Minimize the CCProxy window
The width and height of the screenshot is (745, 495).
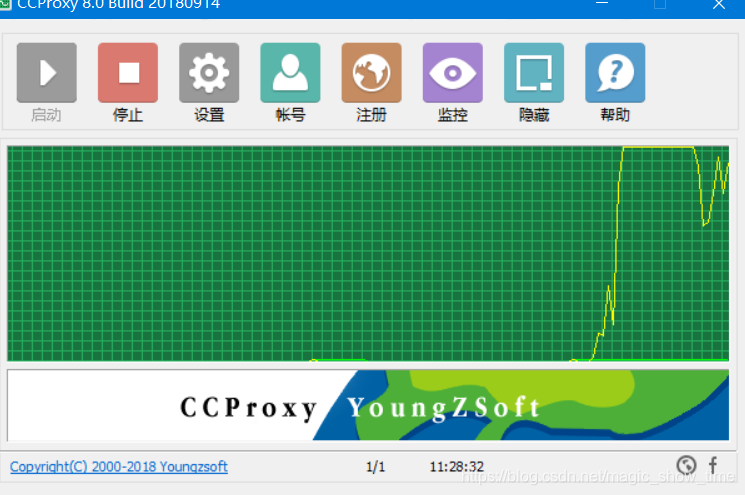(x=602, y=4)
